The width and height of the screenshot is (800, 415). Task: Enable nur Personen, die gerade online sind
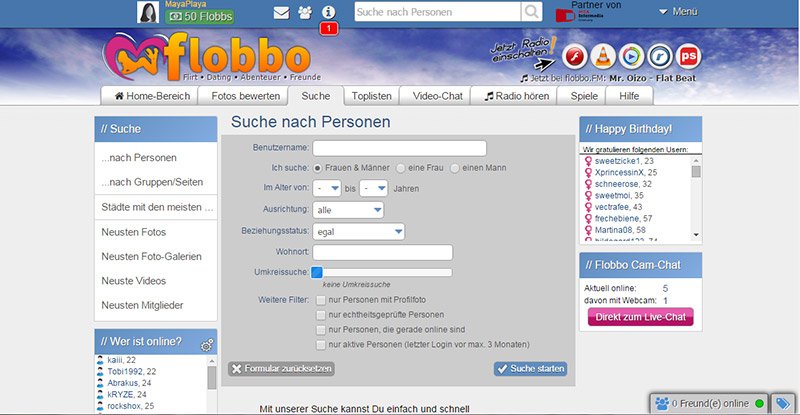click(320, 330)
